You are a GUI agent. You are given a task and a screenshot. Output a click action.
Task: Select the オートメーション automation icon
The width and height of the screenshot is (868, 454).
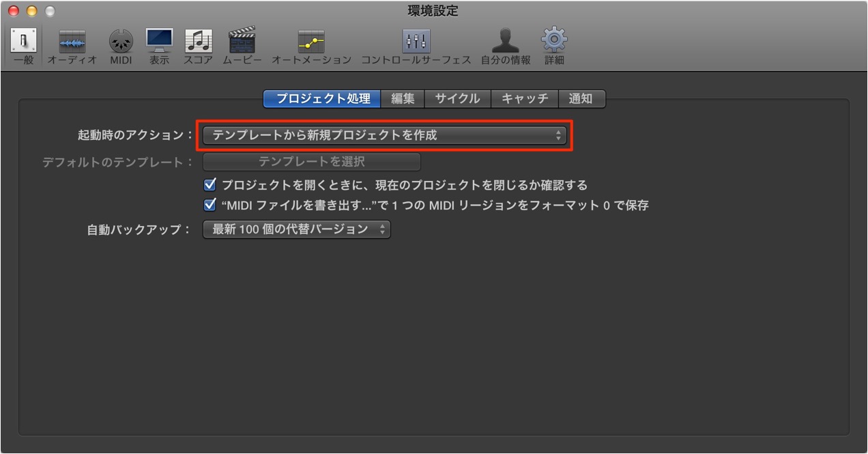pyautogui.click(x=311, y=46)
